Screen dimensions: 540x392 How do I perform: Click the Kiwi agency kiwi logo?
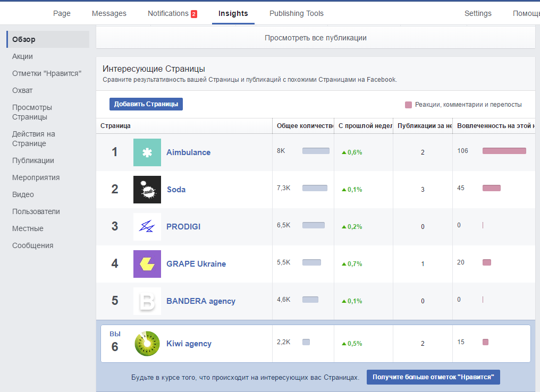coord(147,344)
